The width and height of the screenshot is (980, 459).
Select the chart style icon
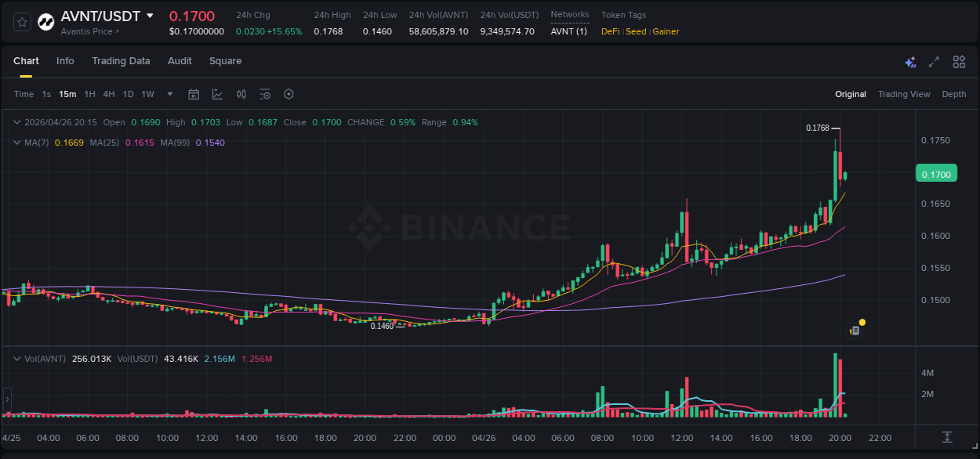coord(216,94)
